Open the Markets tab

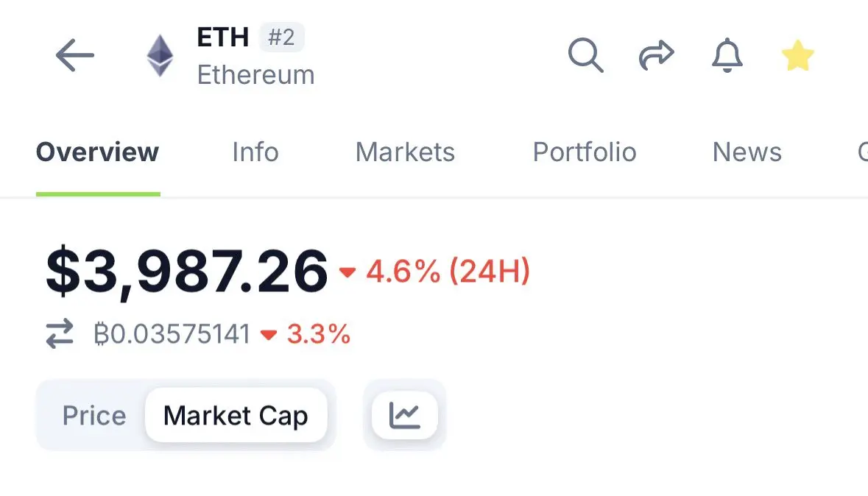(x=405, y=152)
